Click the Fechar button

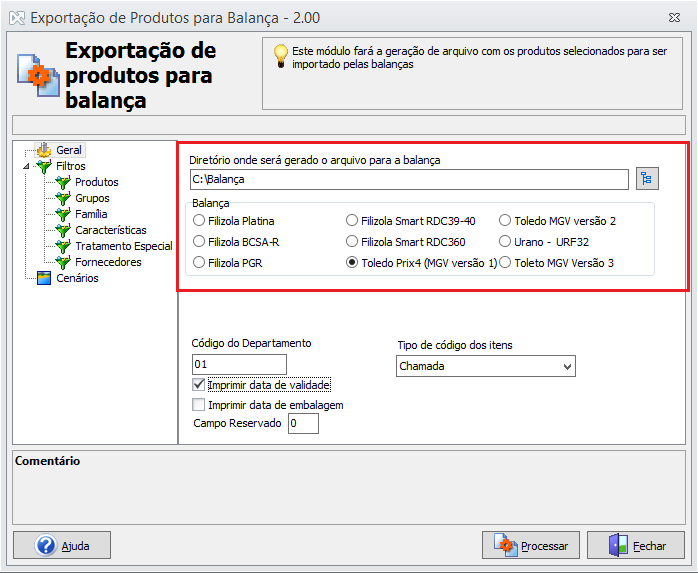(x=636, y=545)
